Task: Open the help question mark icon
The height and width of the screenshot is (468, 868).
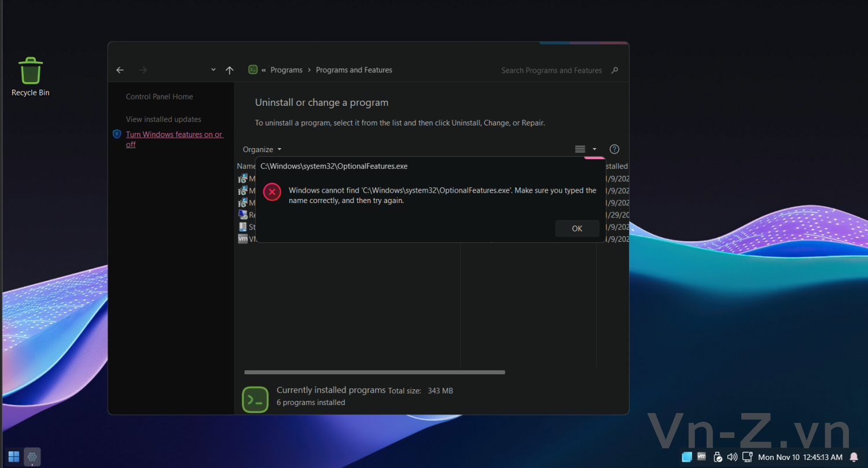Action: 615,149
